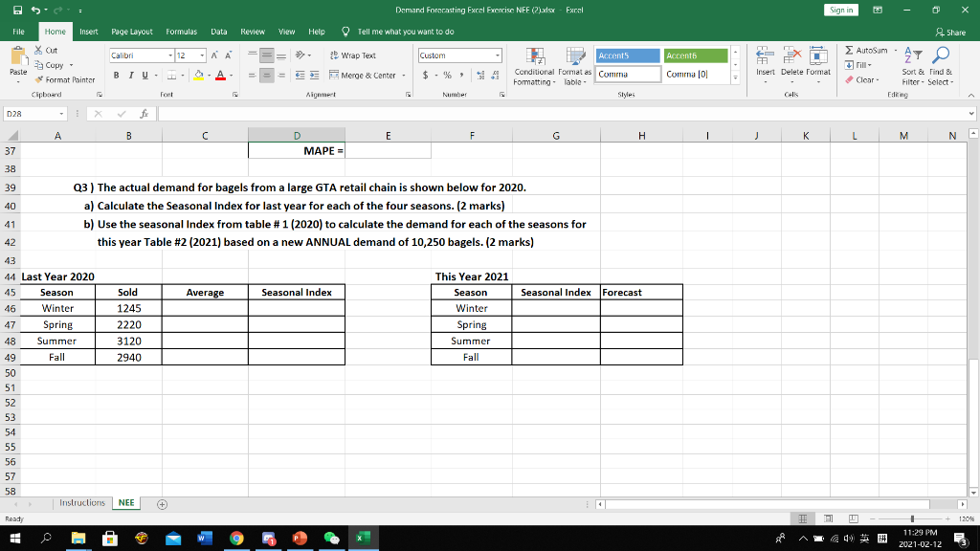Viewport: 980px width, 551px height.
Task: Click the Sign in button
Action: [840, 10]
